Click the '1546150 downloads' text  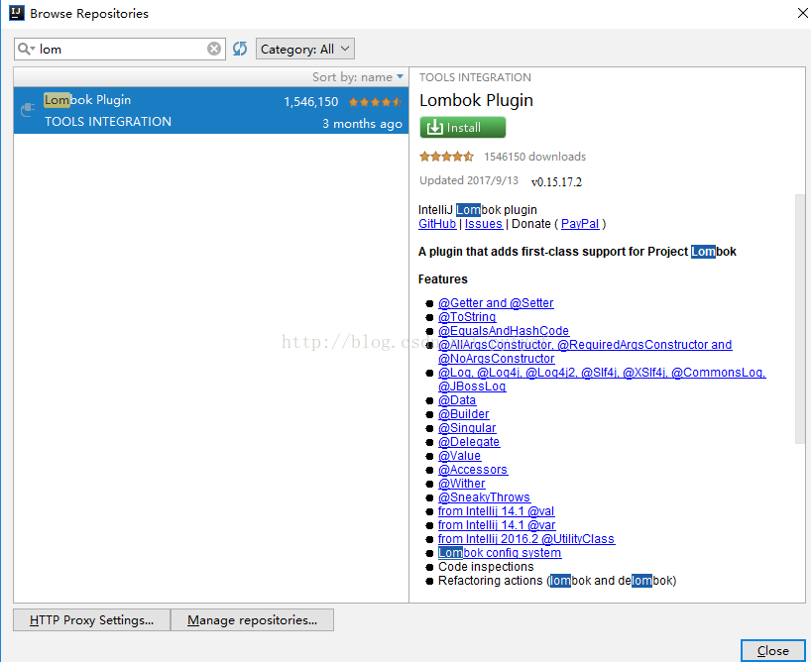(535, 157)
